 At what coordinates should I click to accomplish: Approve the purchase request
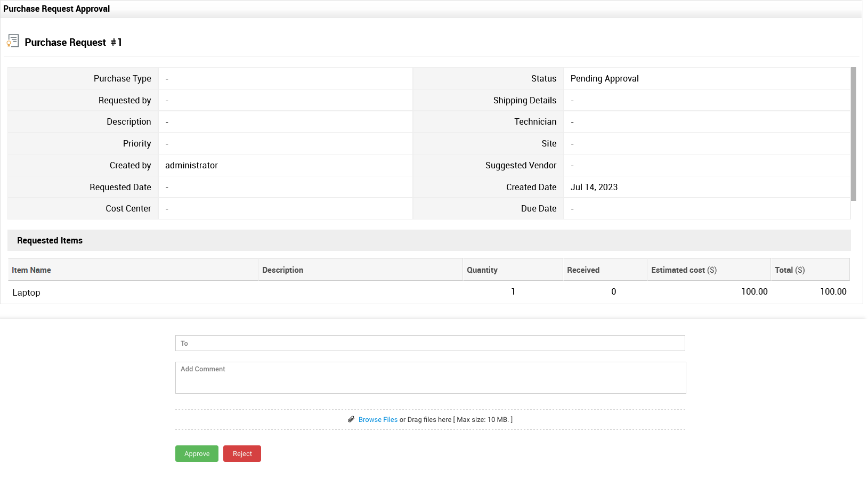(197, 454)
